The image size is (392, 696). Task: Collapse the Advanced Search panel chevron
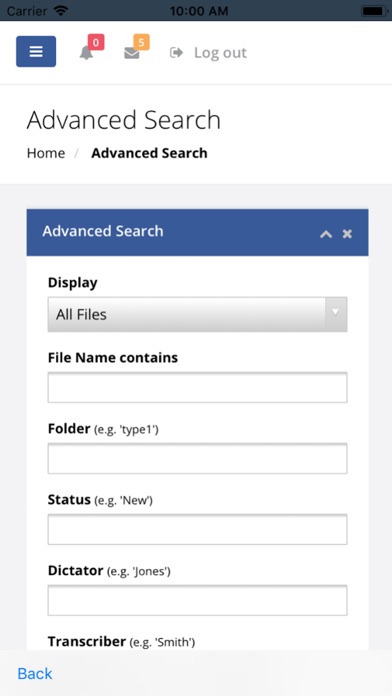click(x=326, y=233)
